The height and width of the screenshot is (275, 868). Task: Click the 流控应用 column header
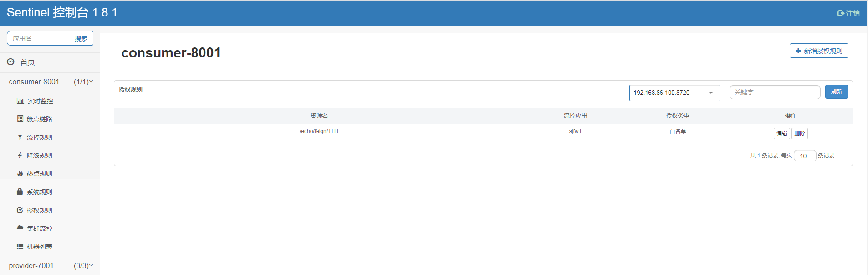pyautogui.click(x=575, y=116)
